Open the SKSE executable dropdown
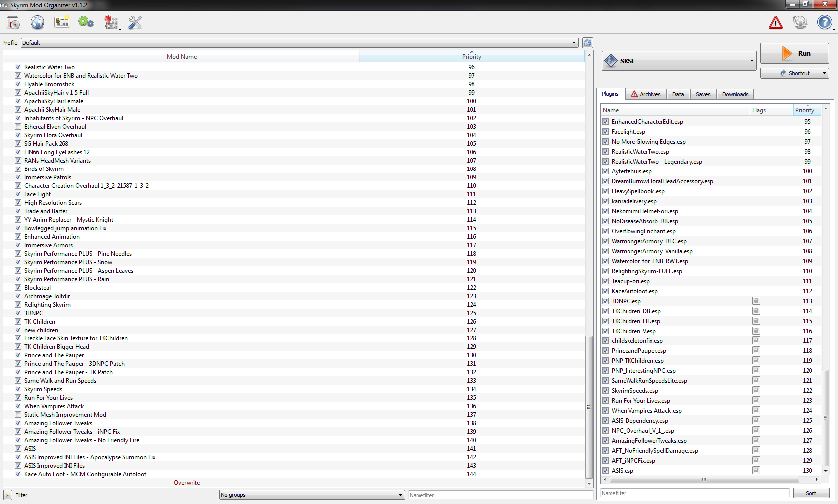Screen dimensions: 838x504 (679, 61)
